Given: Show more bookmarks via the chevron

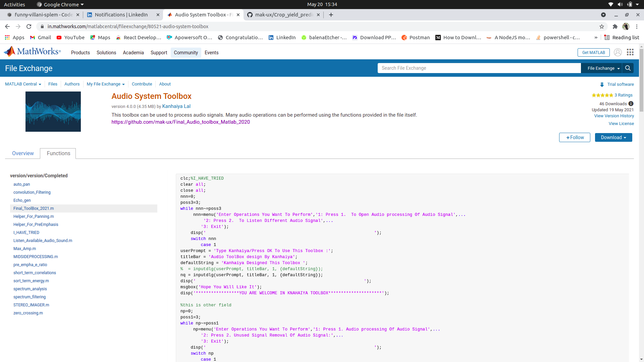Looking at the screenshot, I should coord(596,38).
